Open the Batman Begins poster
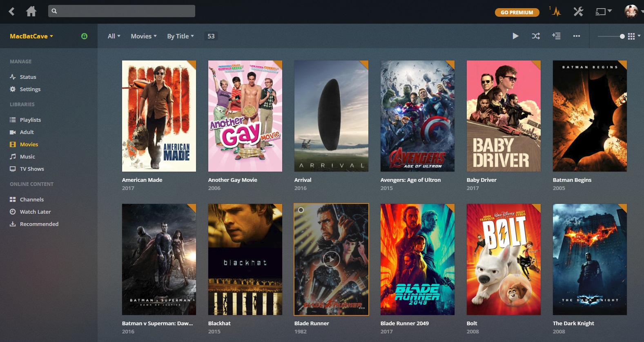Image resolution: width=644 pixels, height=342 pixels. point(590,116)
